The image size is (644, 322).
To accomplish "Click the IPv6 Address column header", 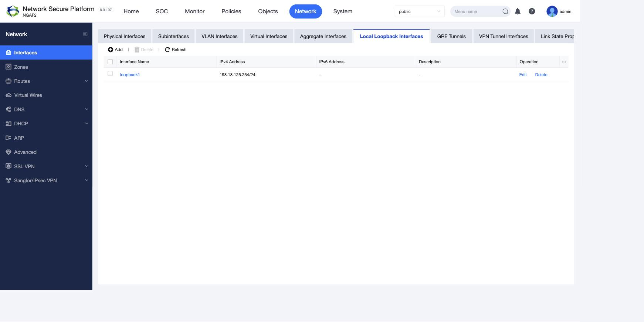I will tap(366, 62).
